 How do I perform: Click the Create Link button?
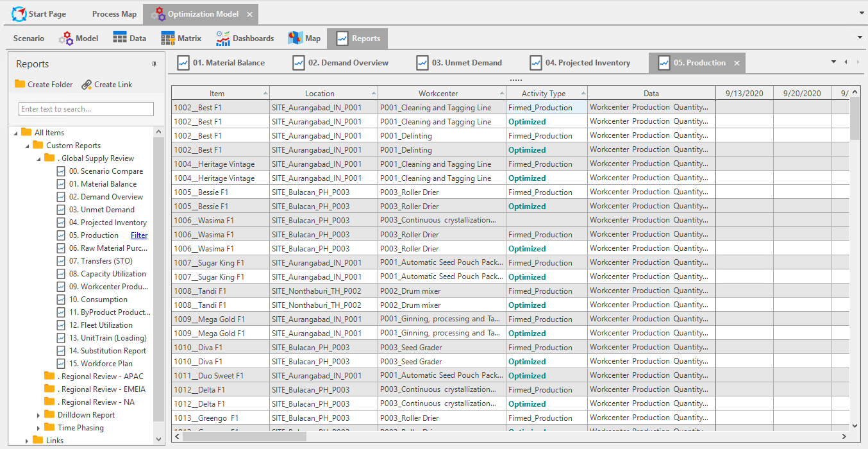coord(107,85)
